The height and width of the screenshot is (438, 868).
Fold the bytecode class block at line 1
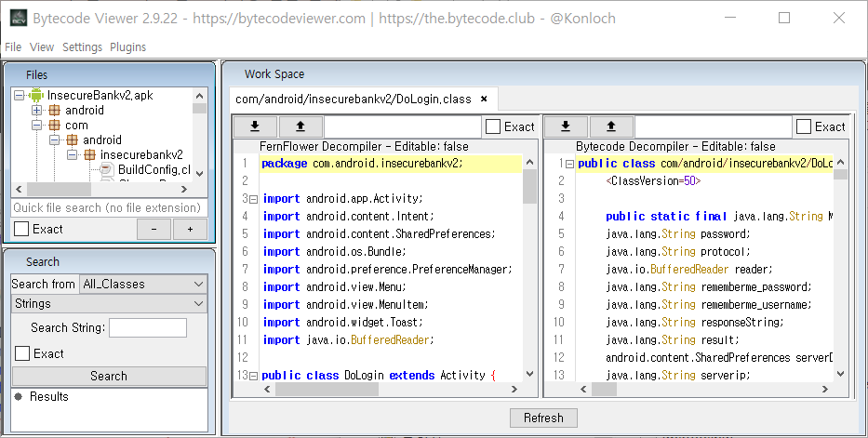pyautogui.click(x=569, y=164)
